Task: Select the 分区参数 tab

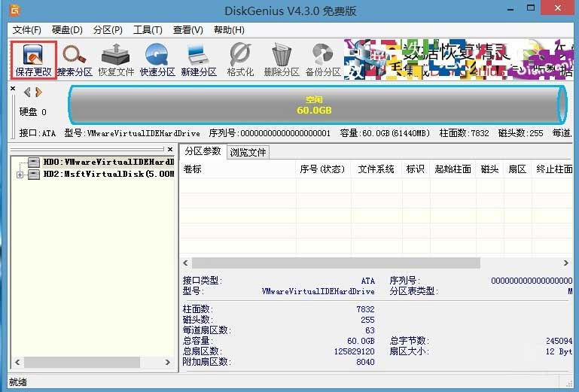Action: pyautogui.click(x=203, y=151)
